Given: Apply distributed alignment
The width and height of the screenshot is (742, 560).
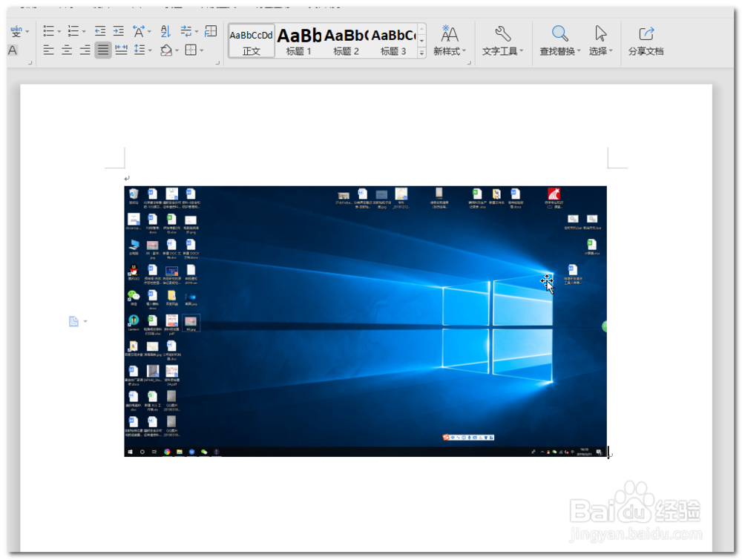Looking at the screenshot, I should coord(121,50).
